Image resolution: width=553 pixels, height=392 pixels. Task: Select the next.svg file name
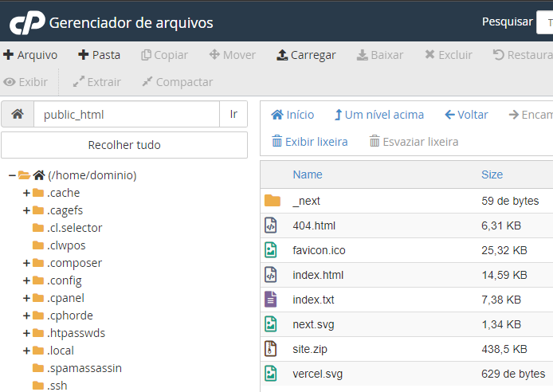[x=313, y=324]
